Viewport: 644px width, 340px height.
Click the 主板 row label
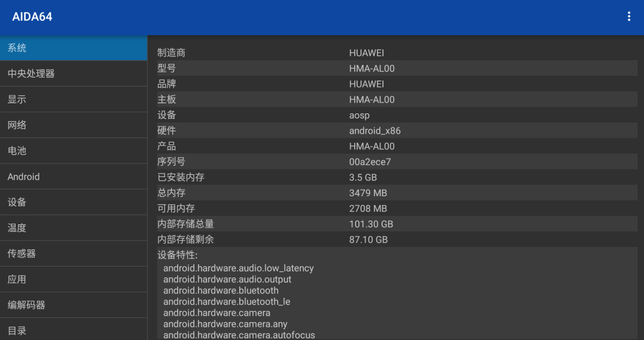tap(166, 100)
